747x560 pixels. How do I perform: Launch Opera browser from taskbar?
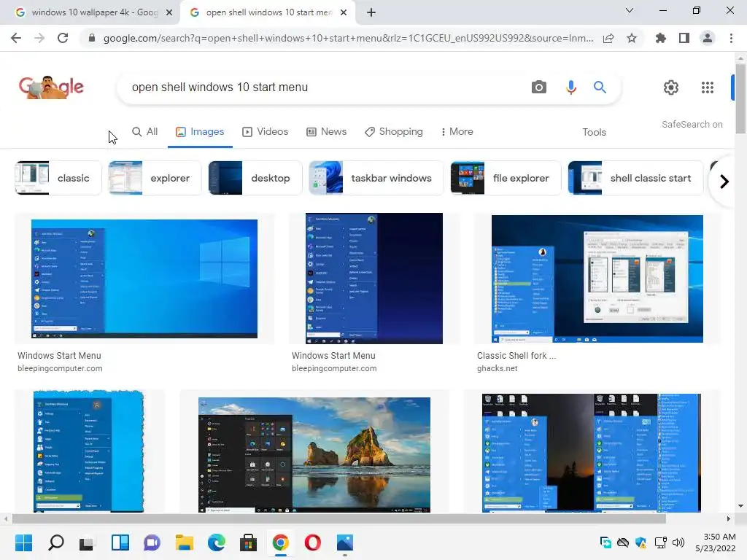tap(312, 542)
